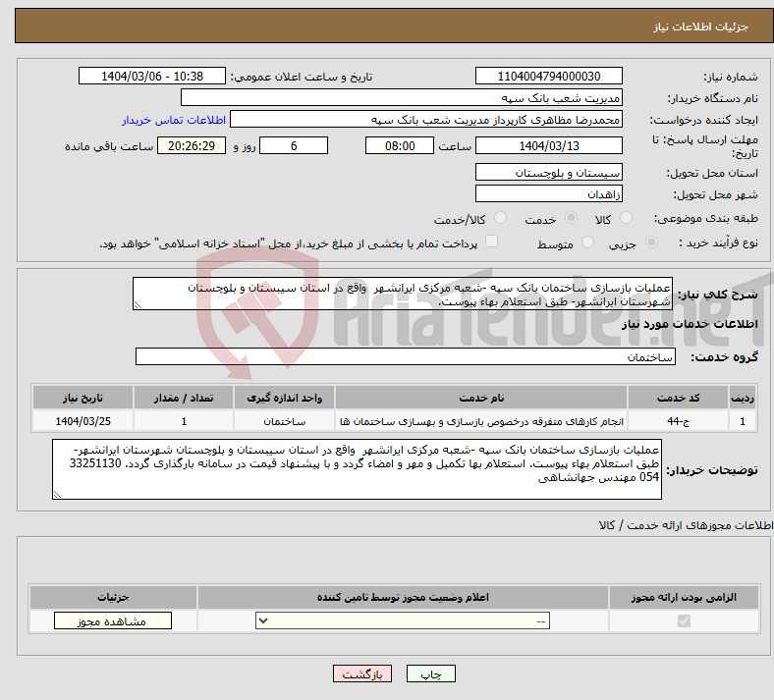Click the الزامی بودن ارائه مجوز header
Viewport: 774px width, 700px height.
(x=684, y=597)
